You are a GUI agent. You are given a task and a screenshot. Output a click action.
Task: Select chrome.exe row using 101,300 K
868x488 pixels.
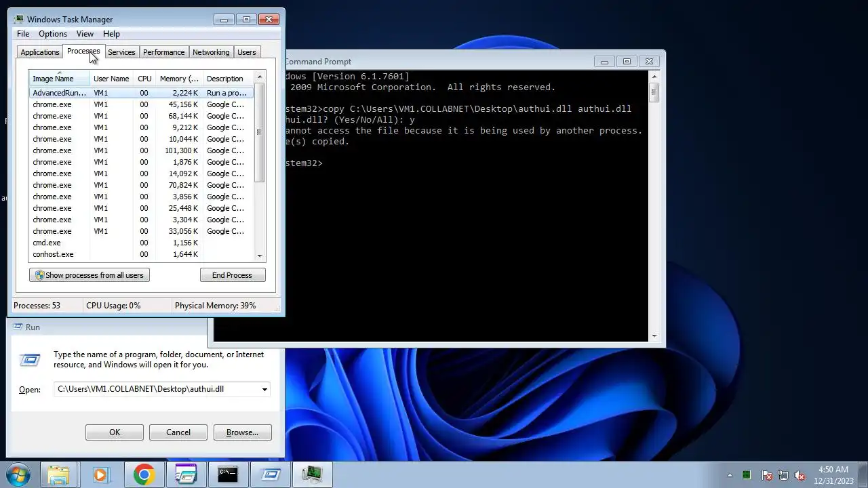click(141, 150)
